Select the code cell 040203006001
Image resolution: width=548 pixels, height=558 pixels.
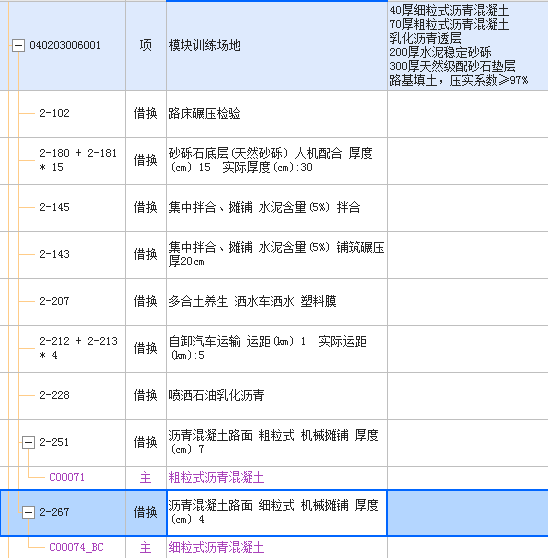click(65, 45)
